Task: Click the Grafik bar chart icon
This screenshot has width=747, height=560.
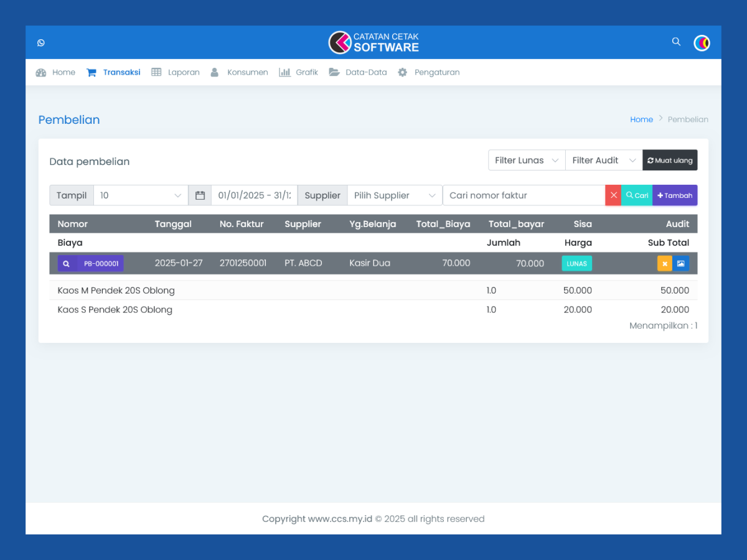Action: tap(284, 72)
